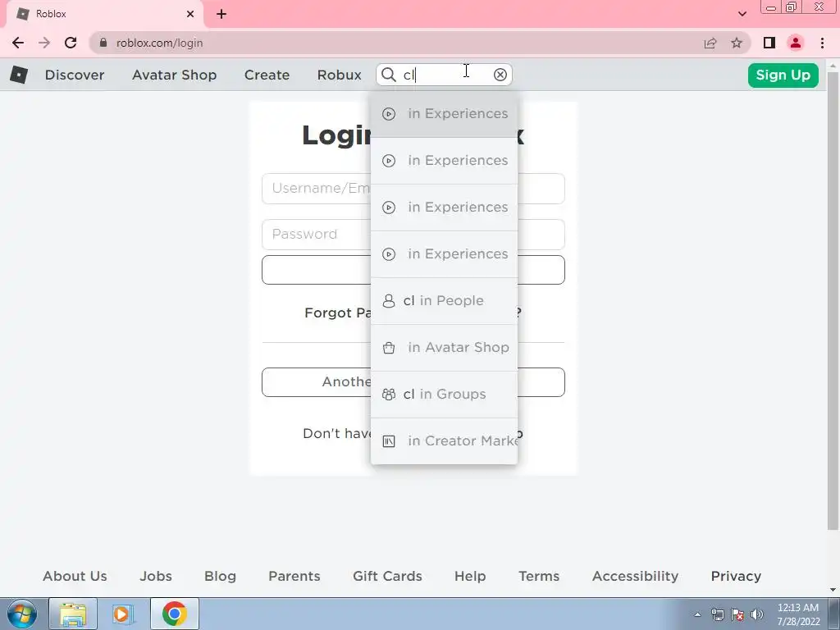The image size is (840, 630).
Task: Open a new tab with plus icon
Action: point(221,14)
